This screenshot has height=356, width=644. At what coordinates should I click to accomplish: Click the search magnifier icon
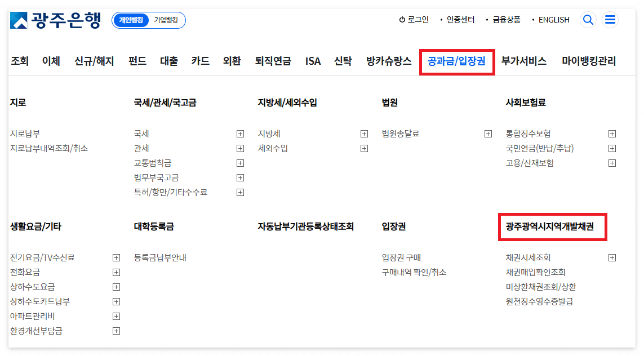[x=588, y=19]
